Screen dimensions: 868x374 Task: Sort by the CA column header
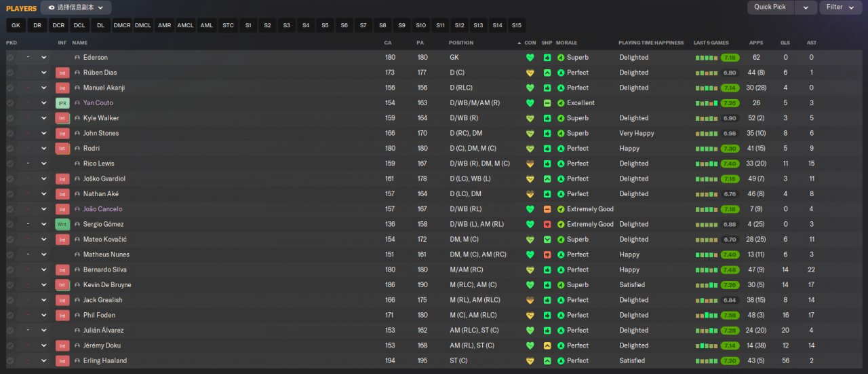389,43
